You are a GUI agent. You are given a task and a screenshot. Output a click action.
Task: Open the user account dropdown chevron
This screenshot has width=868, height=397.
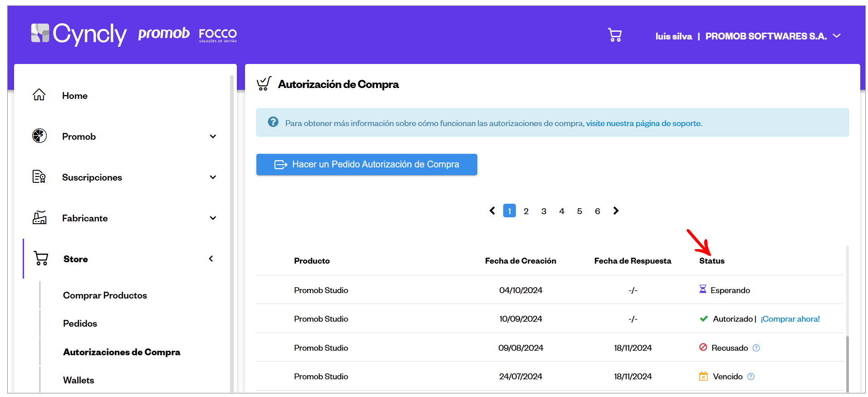tap(837, 36)
